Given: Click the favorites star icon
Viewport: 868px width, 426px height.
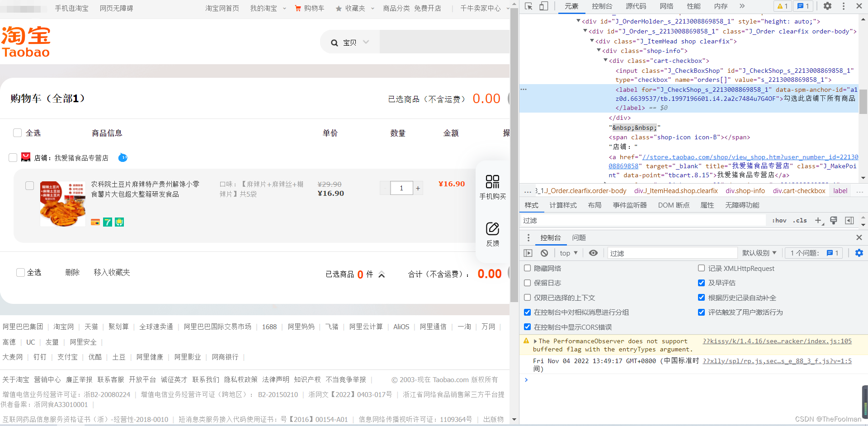Looking at the screenshot, I should click(339, 9).
